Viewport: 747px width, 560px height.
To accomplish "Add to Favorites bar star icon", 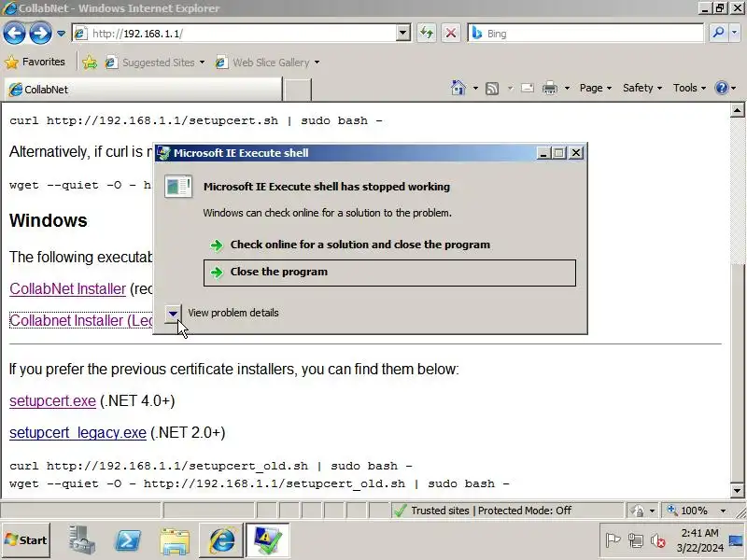I will (x=90, y=63).
